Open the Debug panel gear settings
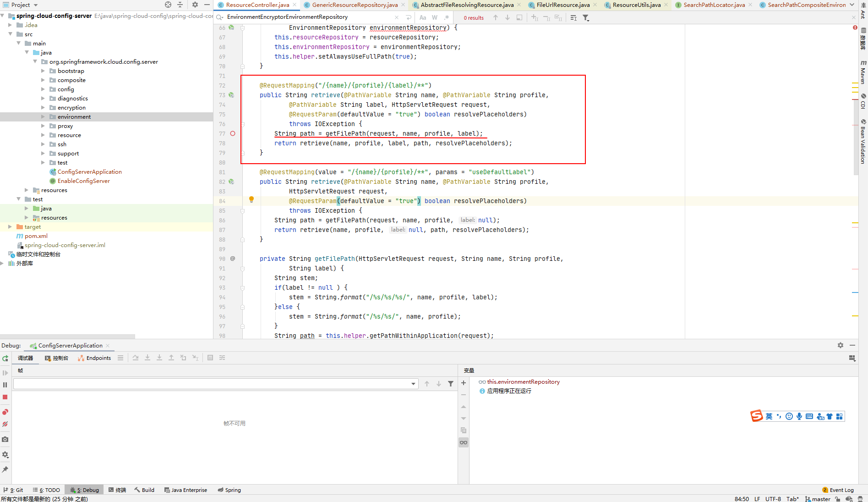The height and width of the screenshot is (502, 868). pyautogui.click(x=841, y=345)
